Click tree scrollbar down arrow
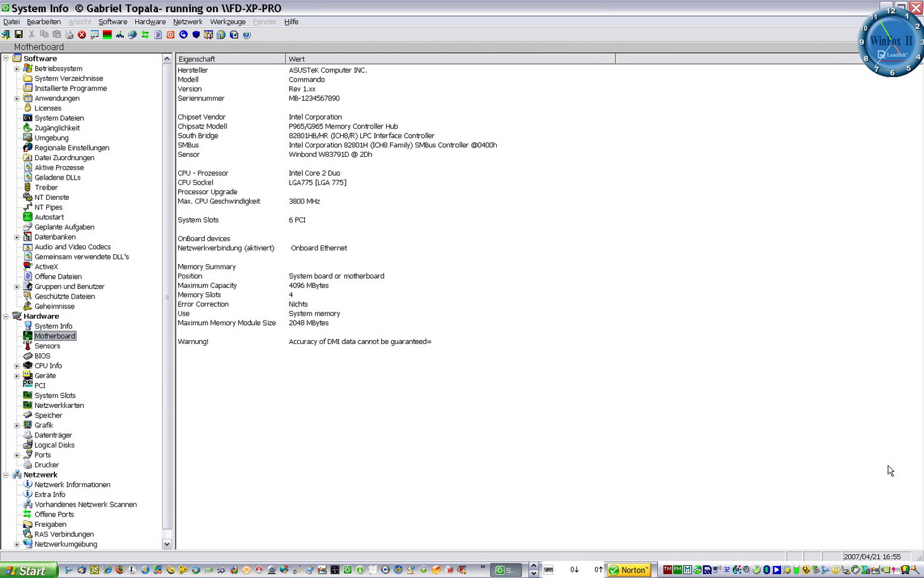The image size is (924, 578). click(x=167, y=544)
